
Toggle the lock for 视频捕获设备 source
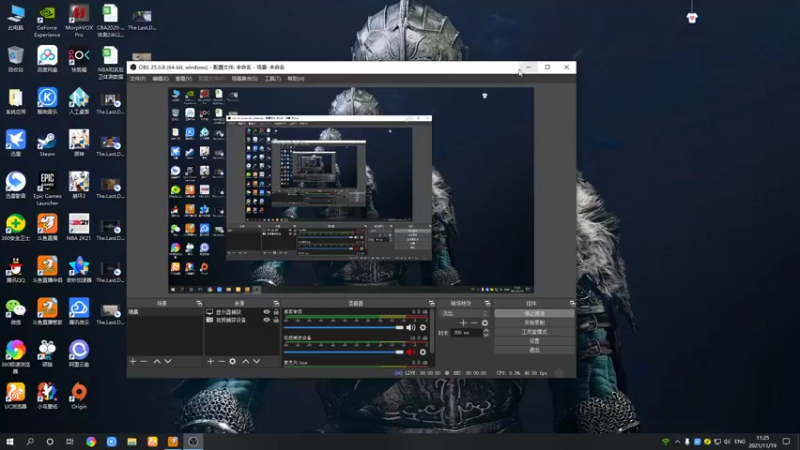[x=276, y=320]
